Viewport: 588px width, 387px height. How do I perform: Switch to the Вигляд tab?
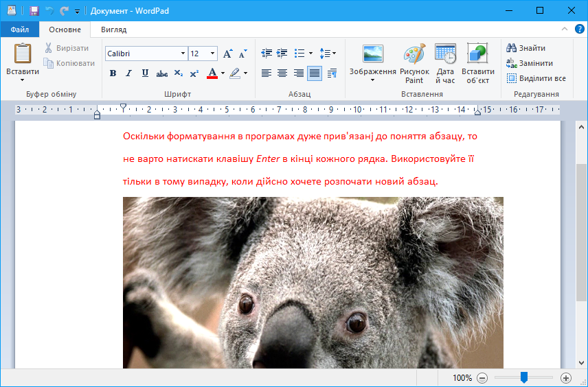coord(113,30)
